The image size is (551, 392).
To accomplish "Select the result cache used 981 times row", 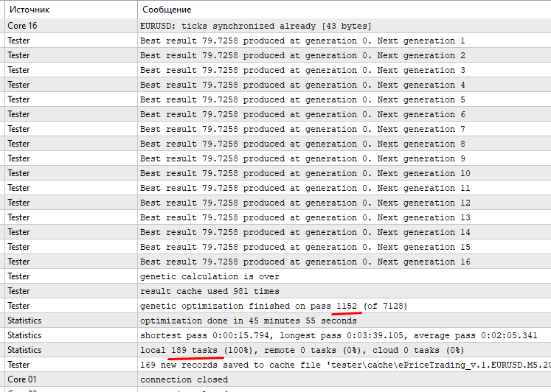I will (278, 291).
